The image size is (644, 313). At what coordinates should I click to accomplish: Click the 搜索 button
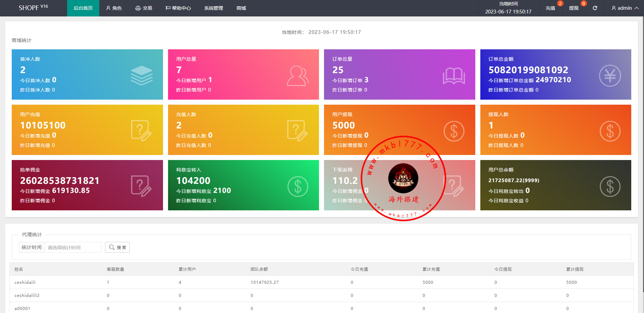(x=117, y=247)
